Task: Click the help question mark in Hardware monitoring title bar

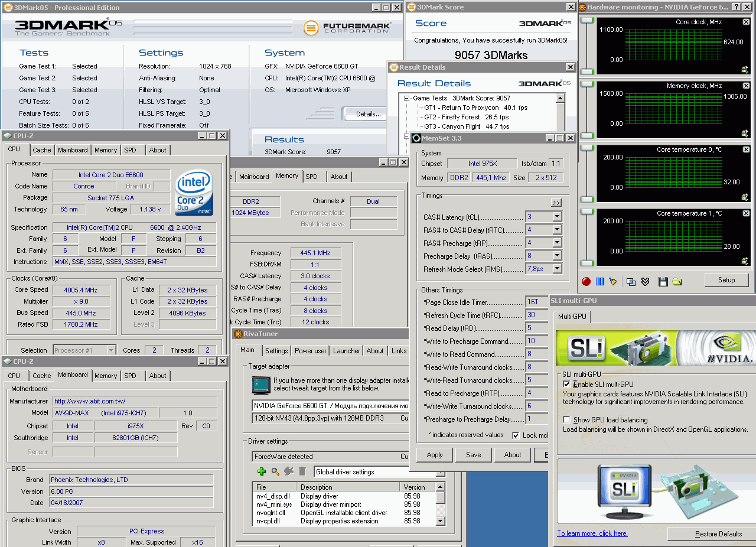Action: (x=736, y=7)
